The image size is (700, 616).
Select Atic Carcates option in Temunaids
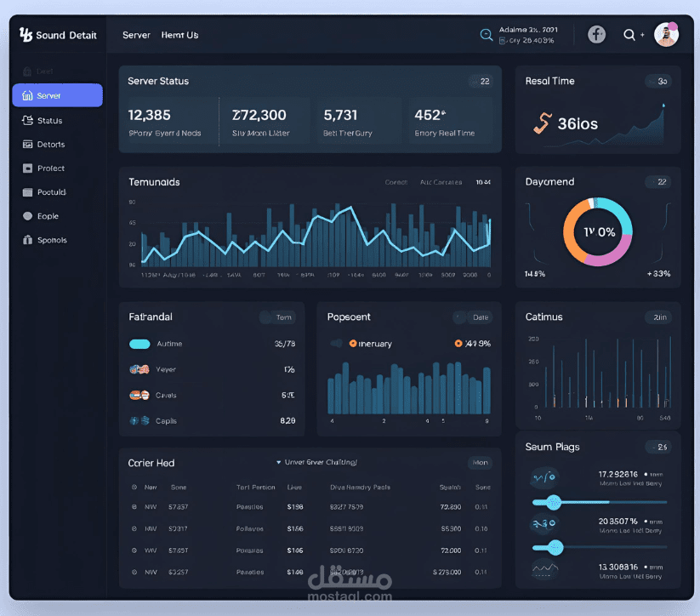441,182
